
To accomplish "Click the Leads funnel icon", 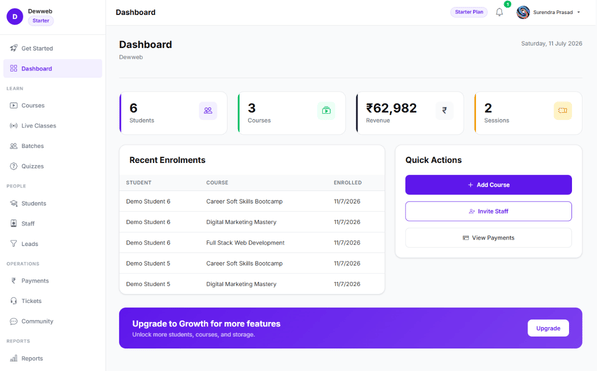I will click(x=14, y=244).
